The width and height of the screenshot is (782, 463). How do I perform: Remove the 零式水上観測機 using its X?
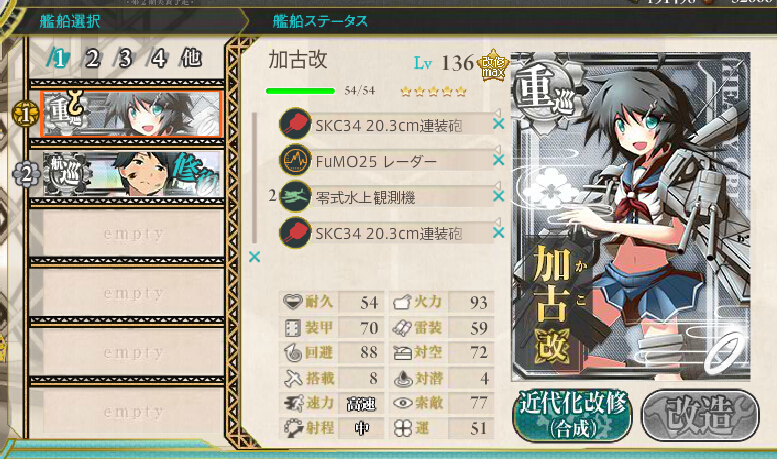[498, 197]
